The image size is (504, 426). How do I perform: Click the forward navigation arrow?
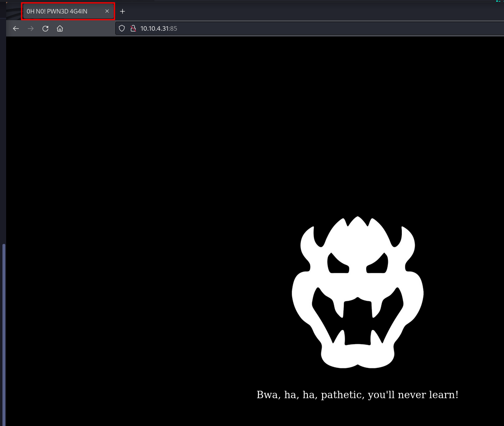(x=31, y=29)
